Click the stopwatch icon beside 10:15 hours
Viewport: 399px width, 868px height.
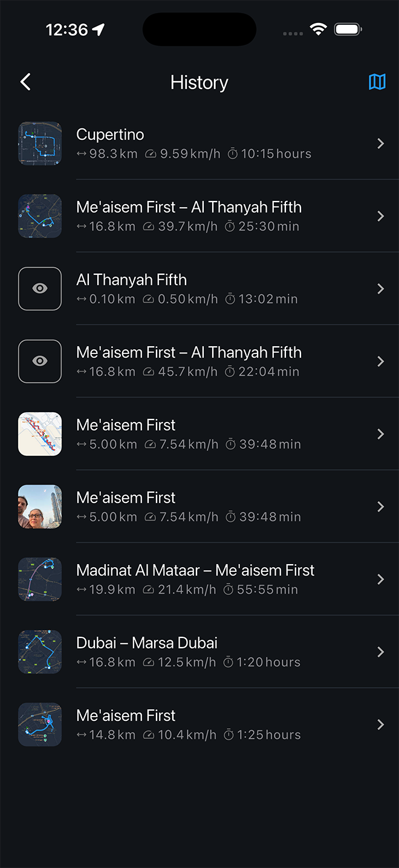tap(233, 154)
